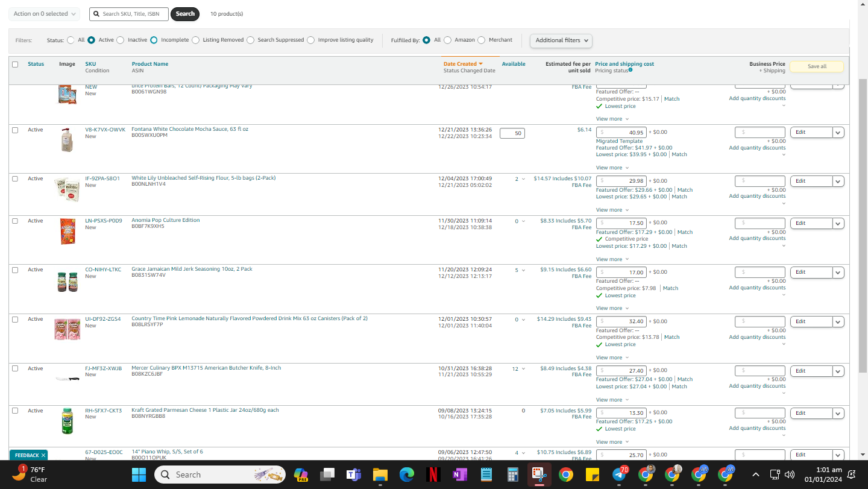The image size is (868, 489).
Task: Open the Anomia Pop Culture product image
Action: pos(68,232)
